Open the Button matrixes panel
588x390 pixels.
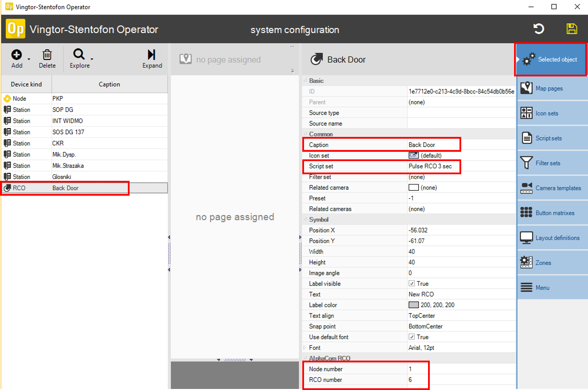552,213
